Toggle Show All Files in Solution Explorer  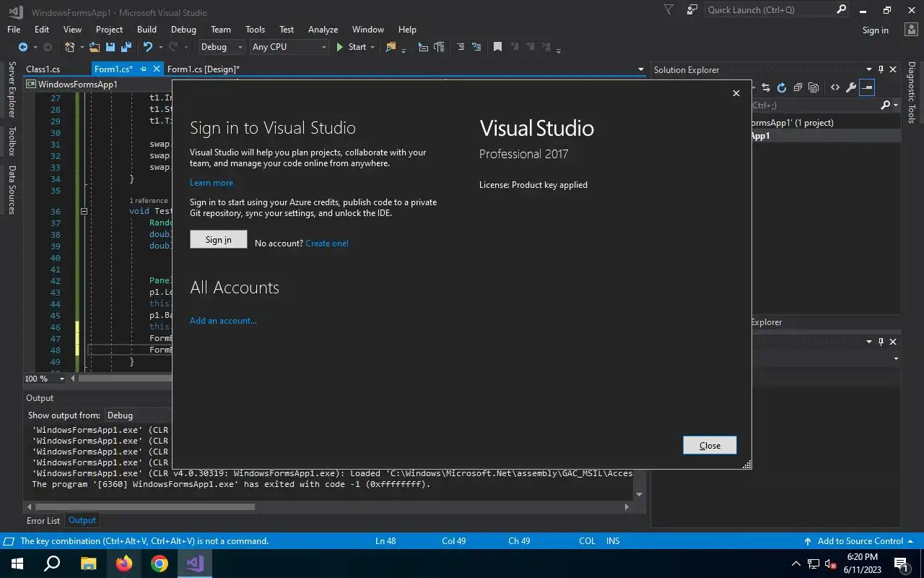pyautogui.click(x=814, y=87)
